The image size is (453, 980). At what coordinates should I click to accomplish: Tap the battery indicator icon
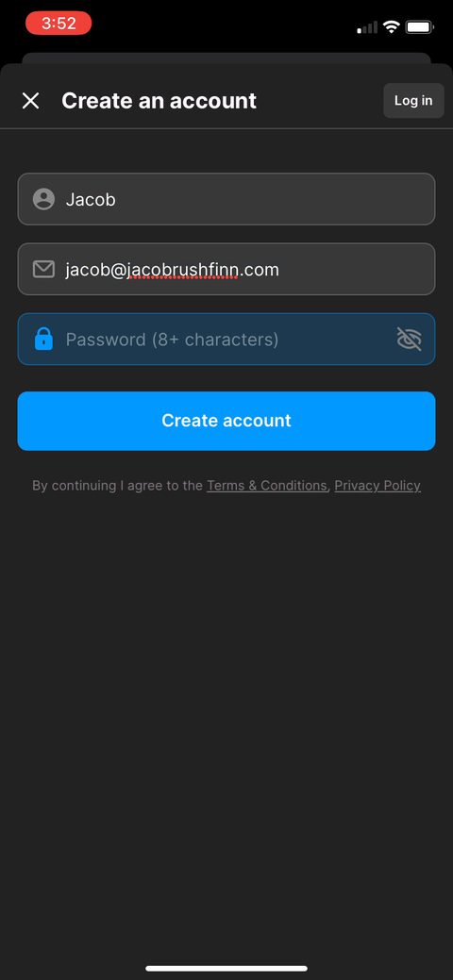click(x=420, y=26)
